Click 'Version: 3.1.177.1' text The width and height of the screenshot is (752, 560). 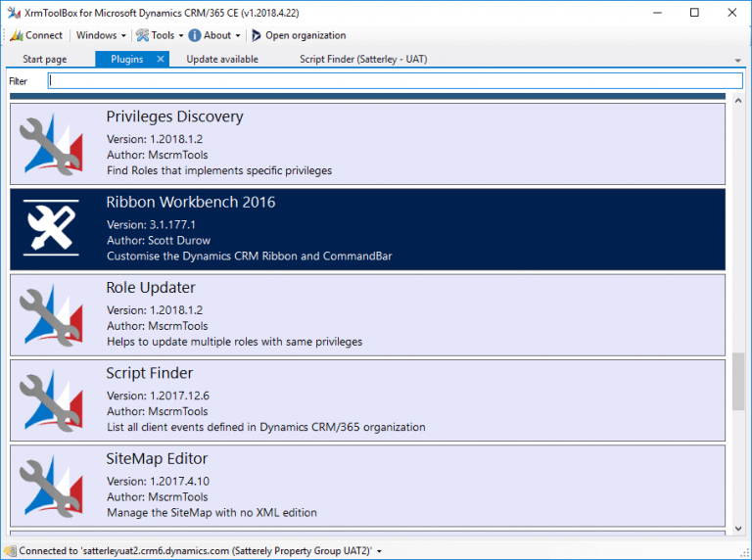point(151,225)
